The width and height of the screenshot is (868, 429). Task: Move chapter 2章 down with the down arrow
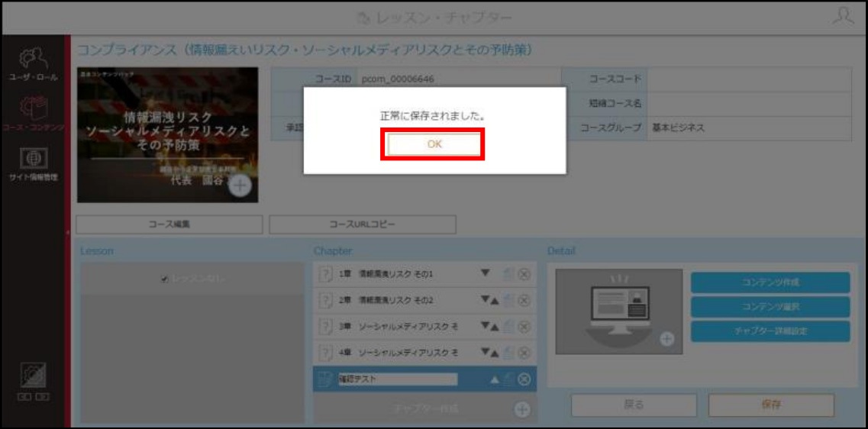485,300
